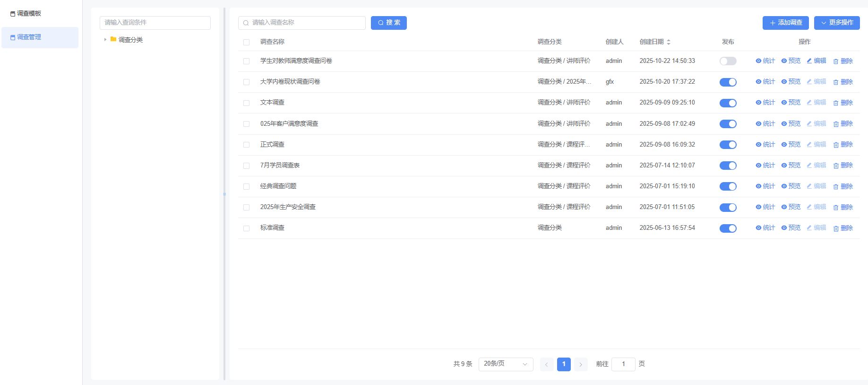Viewport: 868px width, 385px height.
Task: Preview the 学生对教师满意度调查问卷 survey
Action: tap(791, 61)
